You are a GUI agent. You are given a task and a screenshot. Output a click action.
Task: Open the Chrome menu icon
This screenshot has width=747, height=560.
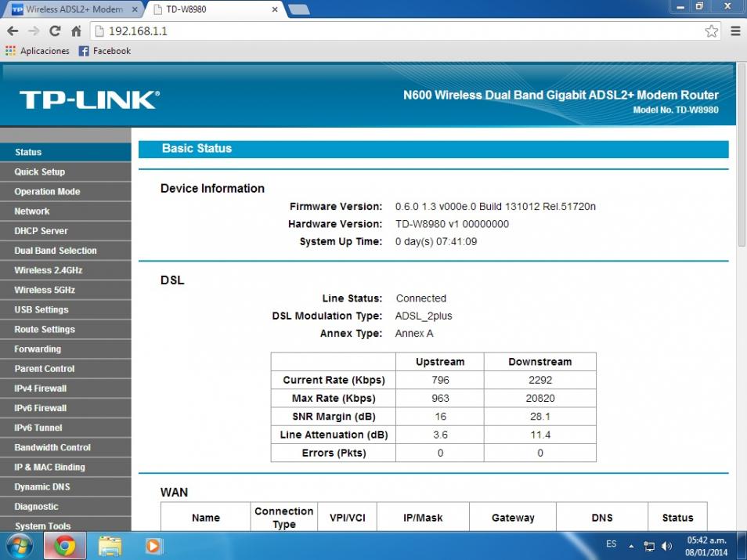click(735, 31)
